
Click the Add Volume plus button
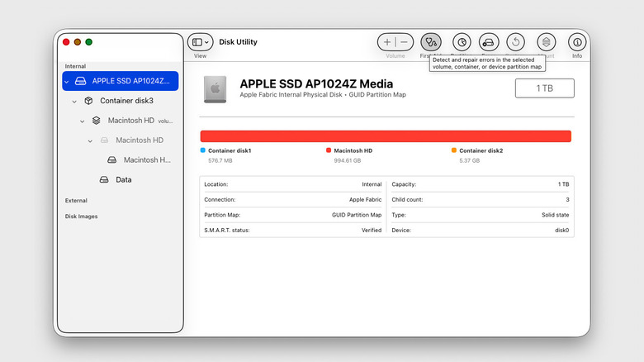[387, 42]
